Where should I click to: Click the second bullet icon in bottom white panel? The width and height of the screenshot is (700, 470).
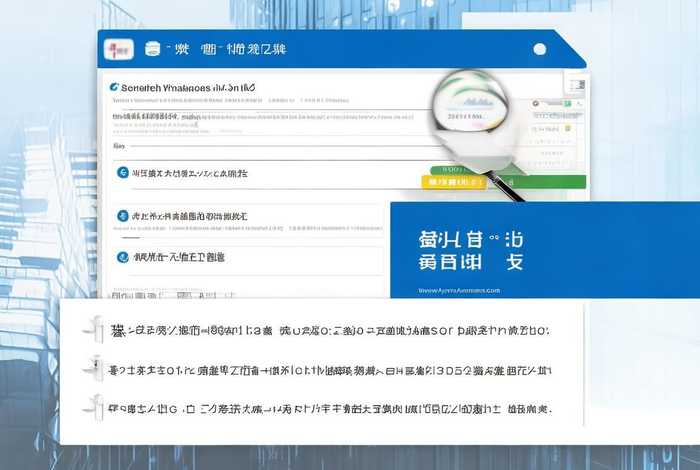95,369
